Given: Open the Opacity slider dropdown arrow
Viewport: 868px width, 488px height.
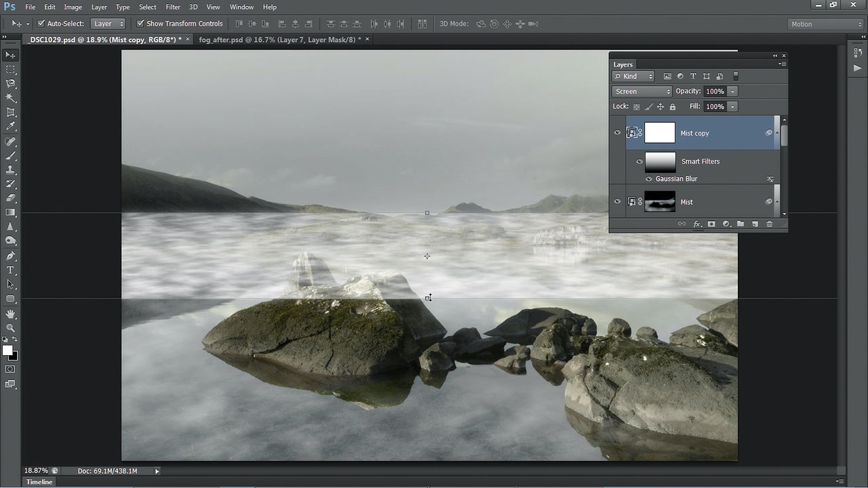Looking at the screenshot, I should point(733,91).
